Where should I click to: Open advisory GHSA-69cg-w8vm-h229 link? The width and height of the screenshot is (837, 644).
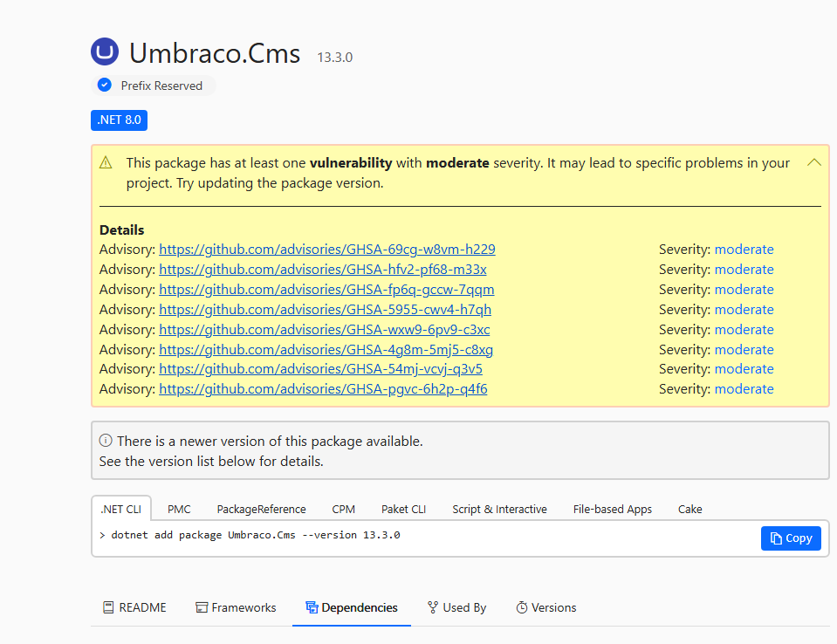(326, 250)
